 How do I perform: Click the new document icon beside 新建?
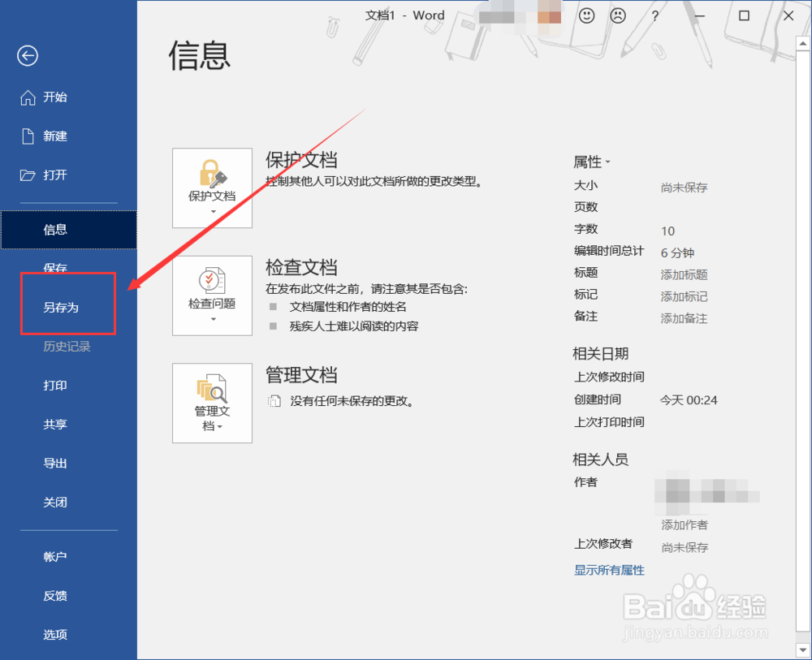[28, 136]
